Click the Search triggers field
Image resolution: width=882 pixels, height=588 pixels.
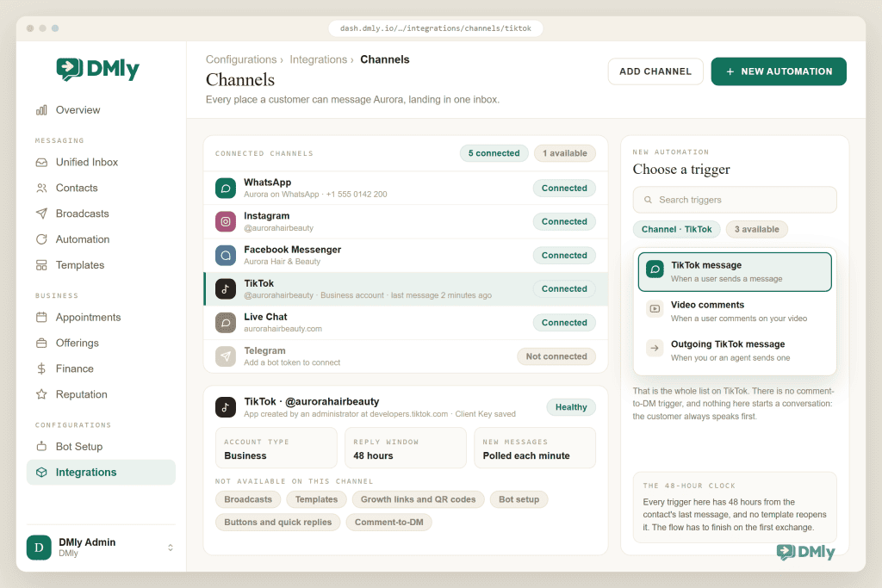[735, 200]
